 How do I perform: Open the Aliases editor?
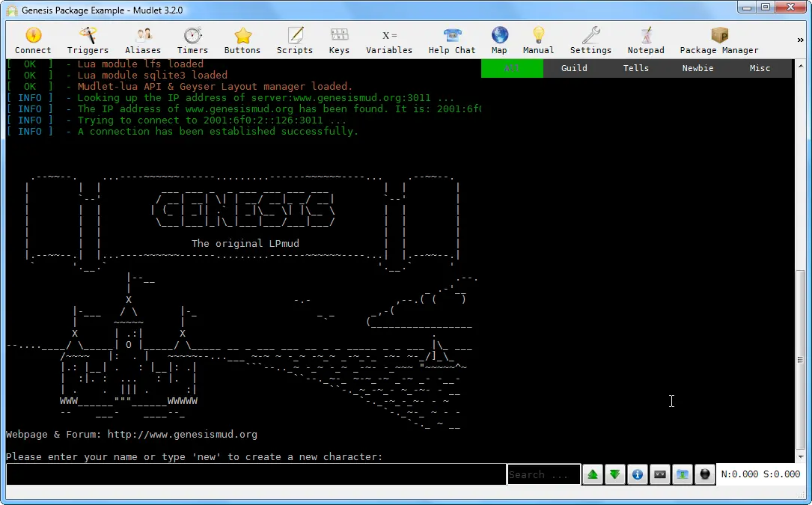143,41
